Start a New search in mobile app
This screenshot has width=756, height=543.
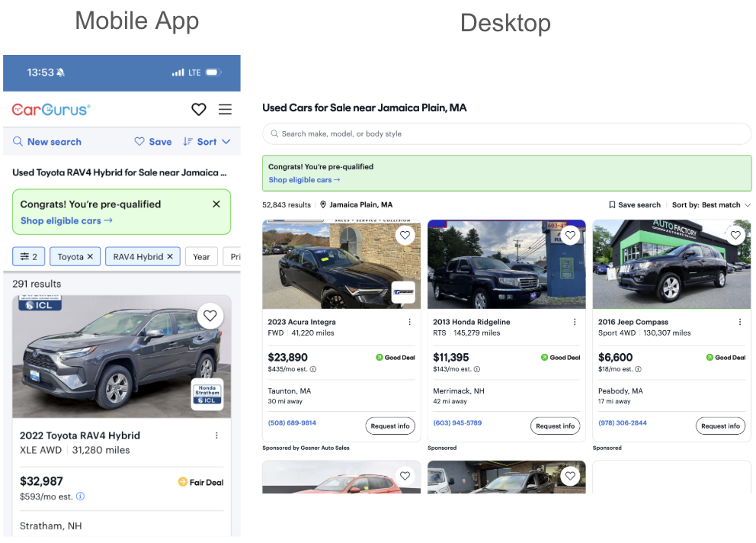click(x=47, y=141)
